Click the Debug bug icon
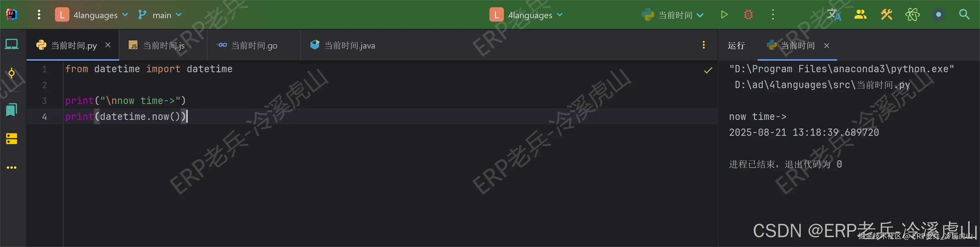Image resolution: width=980 pixels, height=247 pixels. (748, 15)
